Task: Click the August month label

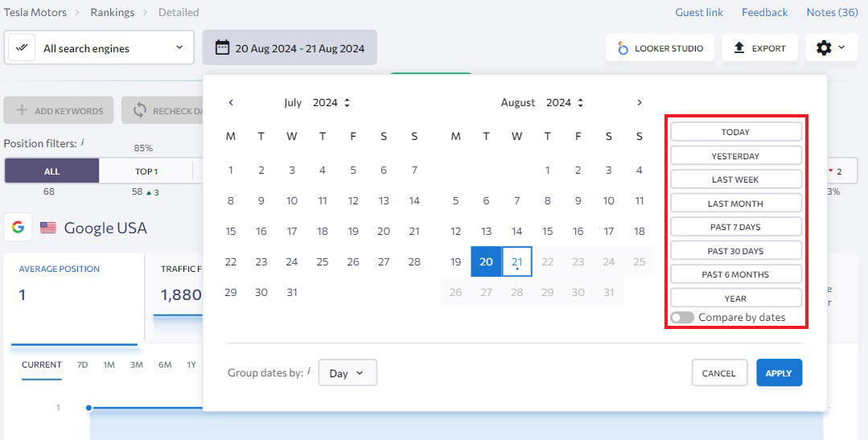Action: pyautogui.click(x=518, y=102)
